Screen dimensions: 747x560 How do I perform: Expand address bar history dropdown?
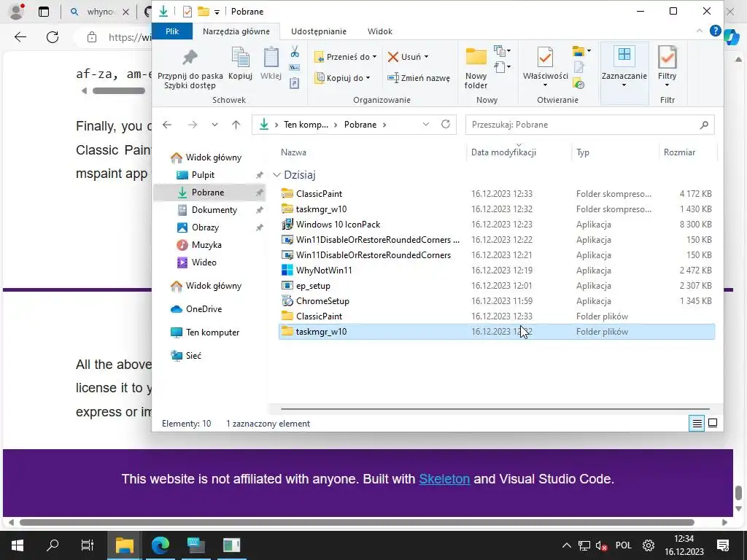pos(426,124)
